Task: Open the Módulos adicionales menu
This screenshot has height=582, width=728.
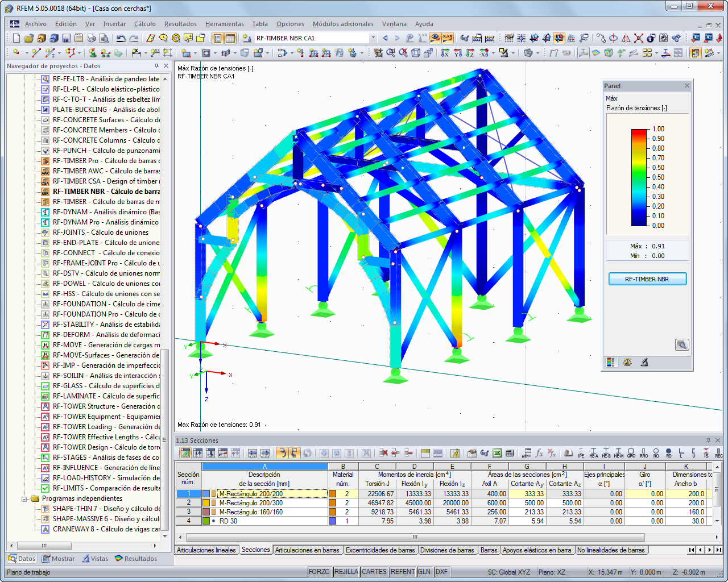Action: pyautogui.click(x=343, y=24)
